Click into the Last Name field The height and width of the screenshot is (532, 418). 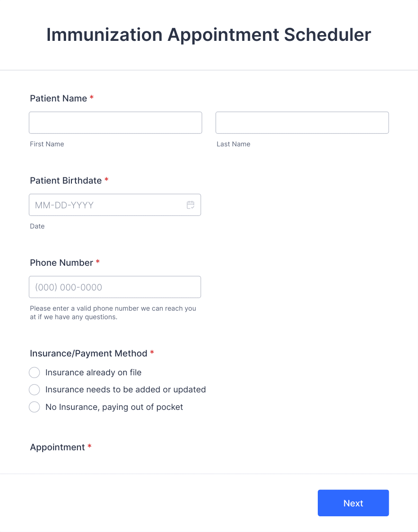[302, 122]
